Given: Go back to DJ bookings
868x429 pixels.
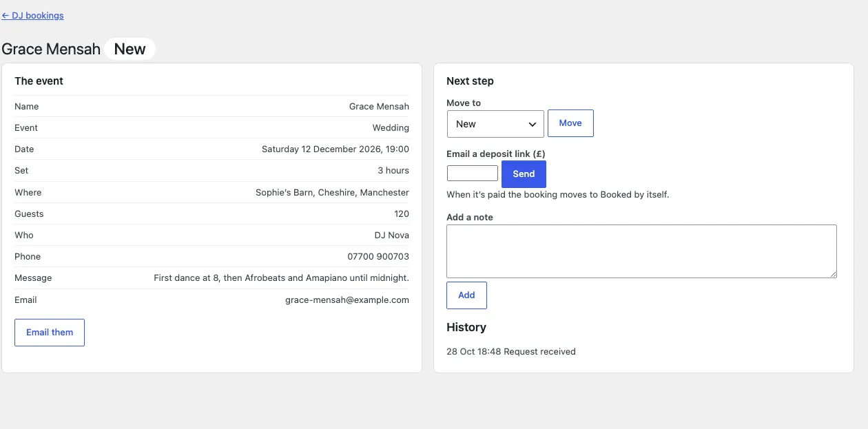Looking at the screenshot, I should click(x=32, y=15).
